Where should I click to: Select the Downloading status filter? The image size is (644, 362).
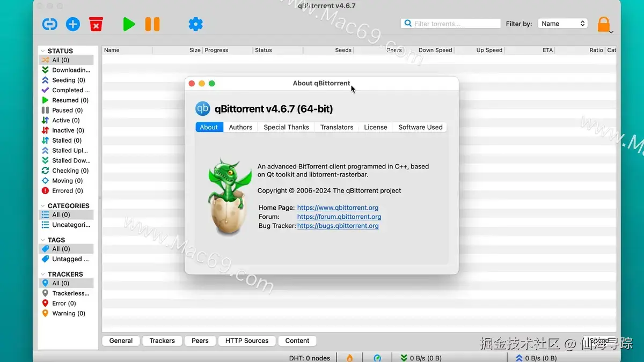[x=66, y=70]
